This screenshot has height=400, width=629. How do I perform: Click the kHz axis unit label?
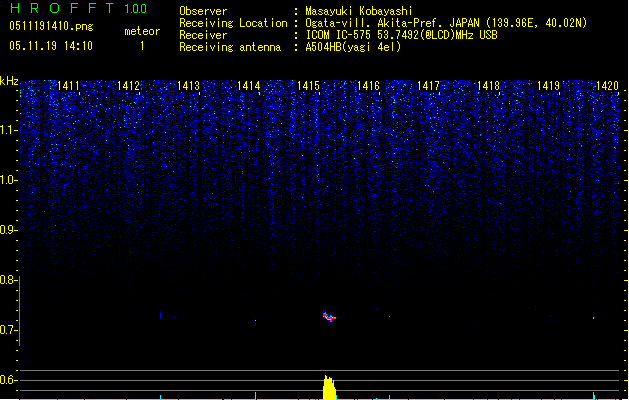(x=9, y=81)
